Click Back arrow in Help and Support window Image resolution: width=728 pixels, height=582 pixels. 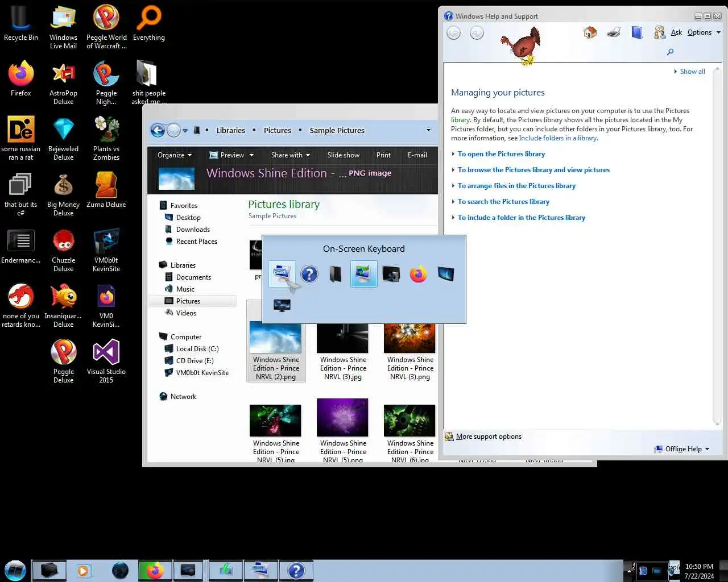click(453, 33)
